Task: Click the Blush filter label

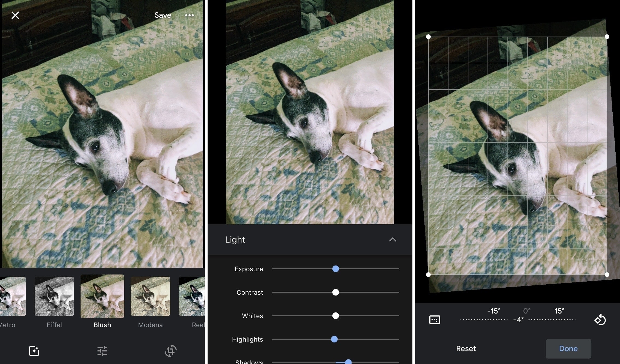Action: (102, 325)
